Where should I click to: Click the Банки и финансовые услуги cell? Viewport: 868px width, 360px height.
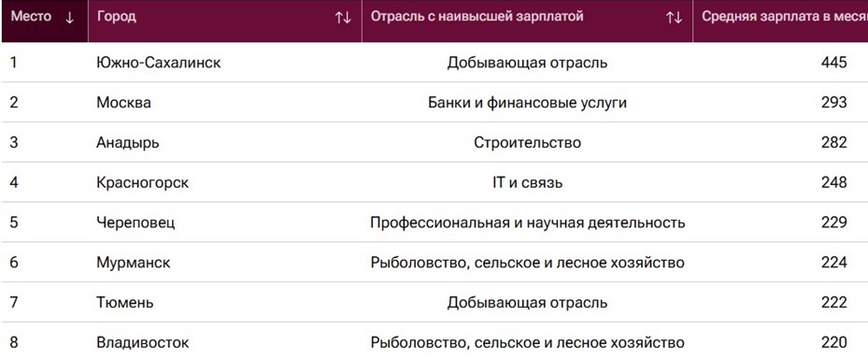(527, 103)
